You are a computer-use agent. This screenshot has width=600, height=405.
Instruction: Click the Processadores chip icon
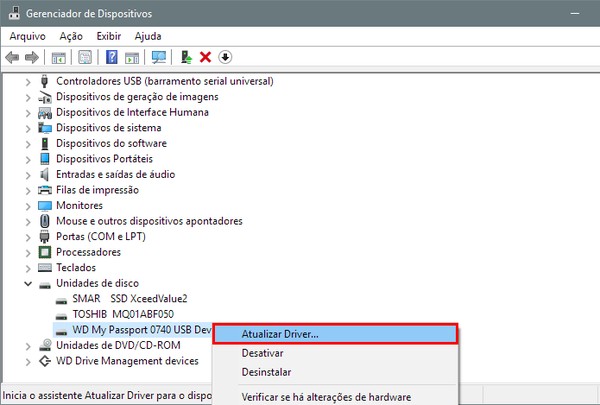click(45, 252)
